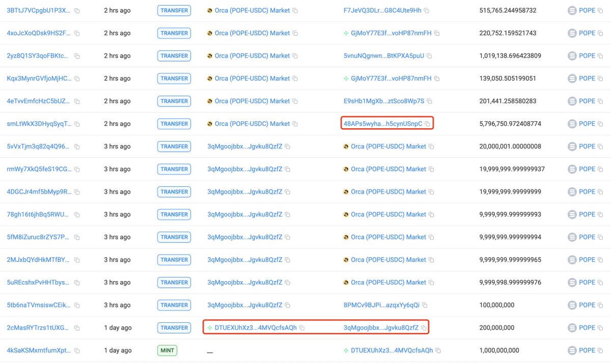
Task: Copy the 78gh16t6jhBq5RWU transaction signature
Action: point(77,214)
